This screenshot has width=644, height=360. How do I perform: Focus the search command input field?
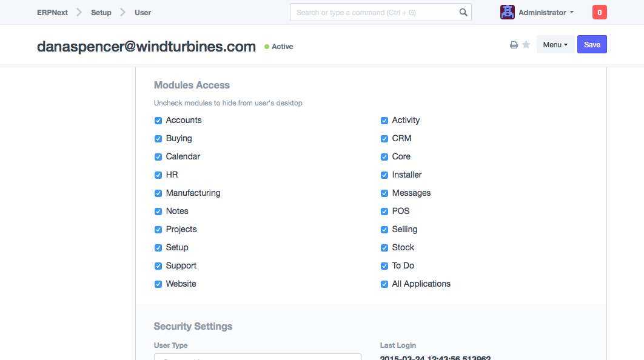pyautogui.click(x=373, y=12)
